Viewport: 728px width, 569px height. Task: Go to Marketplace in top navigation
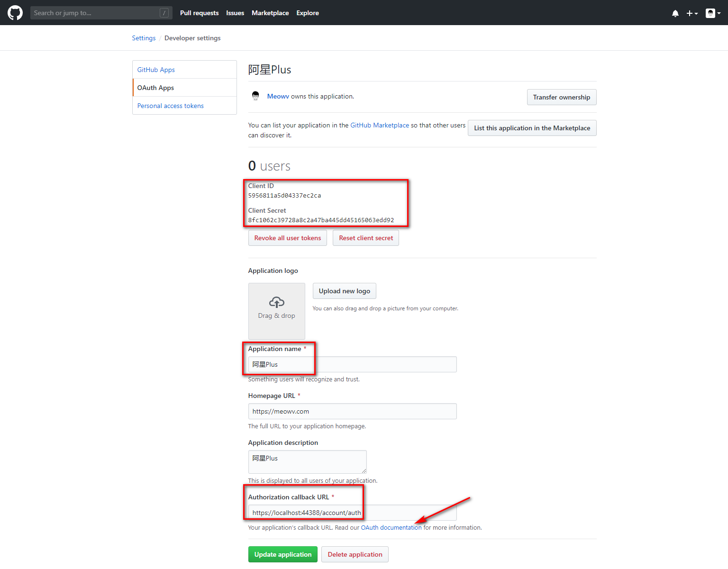pos(270,13)
